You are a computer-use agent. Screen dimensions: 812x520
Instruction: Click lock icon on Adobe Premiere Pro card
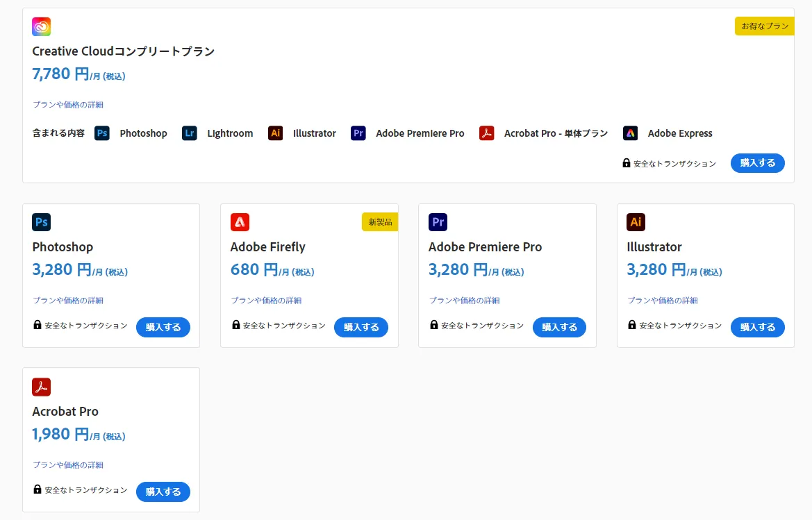click(x=434, y=324)
